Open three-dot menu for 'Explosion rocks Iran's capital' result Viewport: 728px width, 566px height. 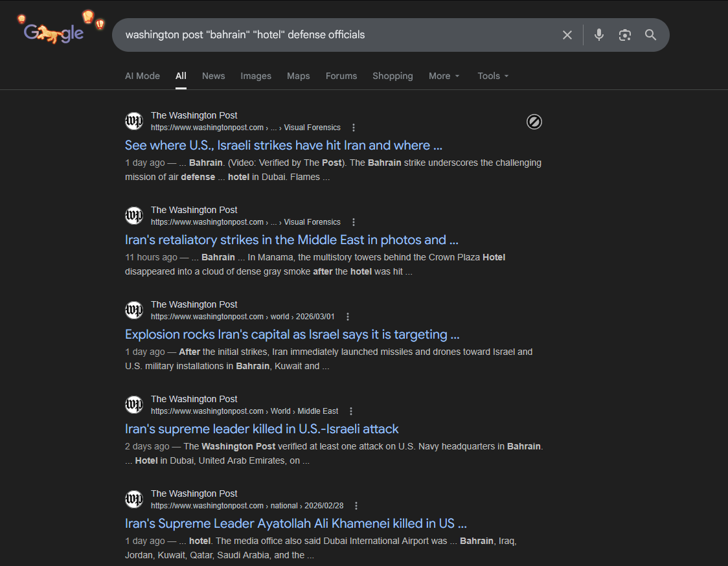click(x=347, y=317)
